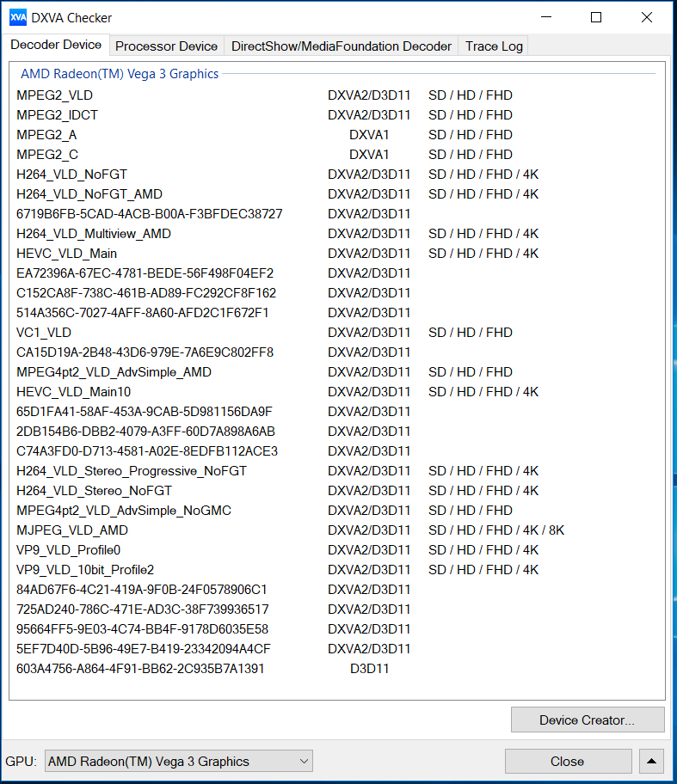This screenshot has height=784, width=677.
Task: Select the VP9_VLD_Profile0 row
Action: pyautogui.click(x=335, y=550)
